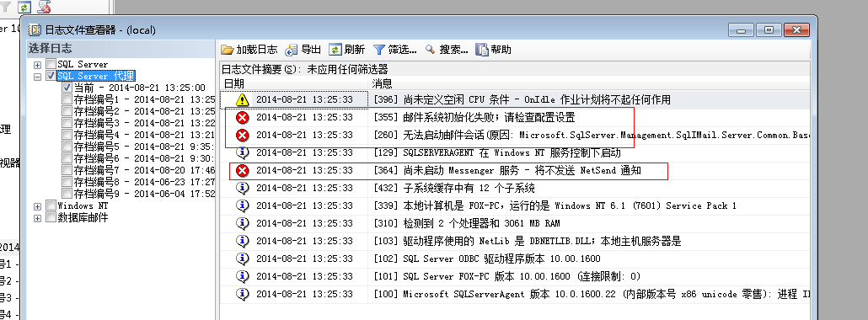The width and height of the screenshot is (868, 320).
Task: Select log row [129] SQLSERVERAGENT 服务控制下启动
Action: pos(515,152)
